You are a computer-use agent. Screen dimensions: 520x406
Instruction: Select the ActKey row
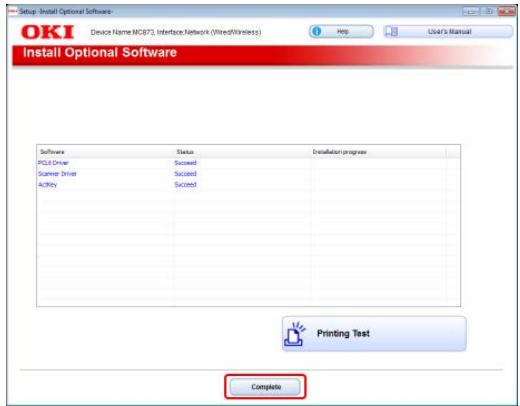(248, 184)
